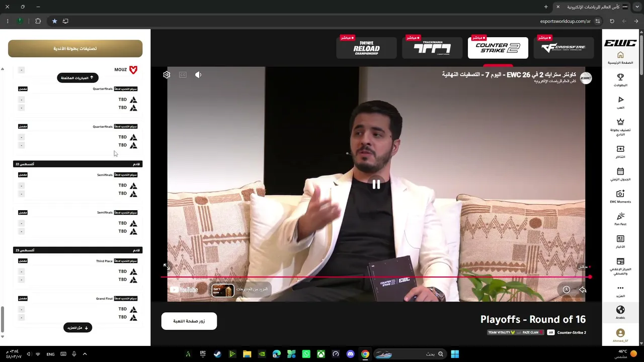Click the left panel scrollbar thumb

pos(3,320)
